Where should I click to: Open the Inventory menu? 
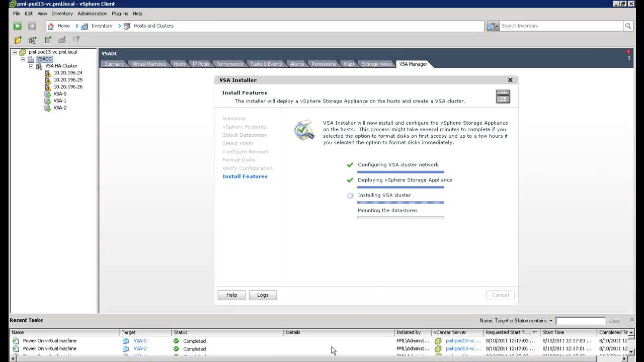tap(62, 14)
